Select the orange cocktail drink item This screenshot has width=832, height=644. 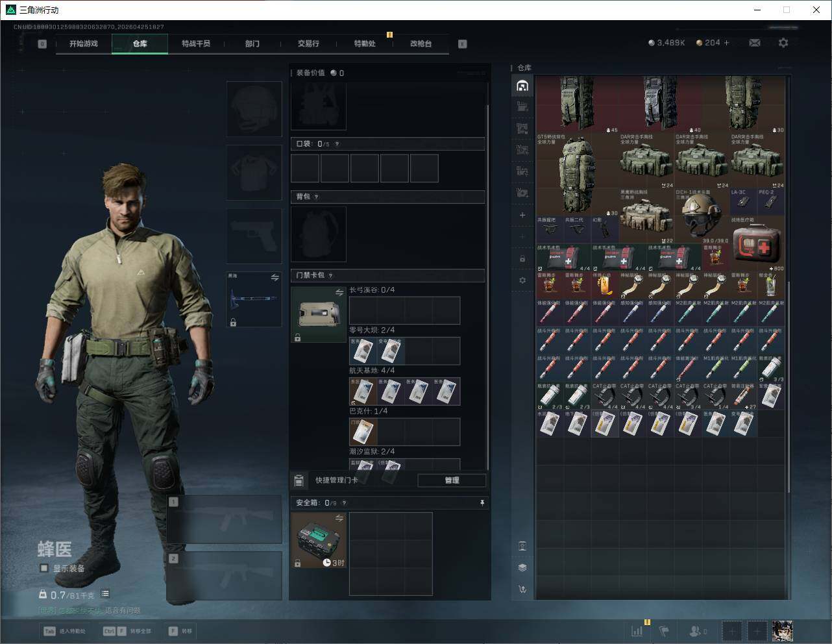pyautogui.click(x=605, y=285)
